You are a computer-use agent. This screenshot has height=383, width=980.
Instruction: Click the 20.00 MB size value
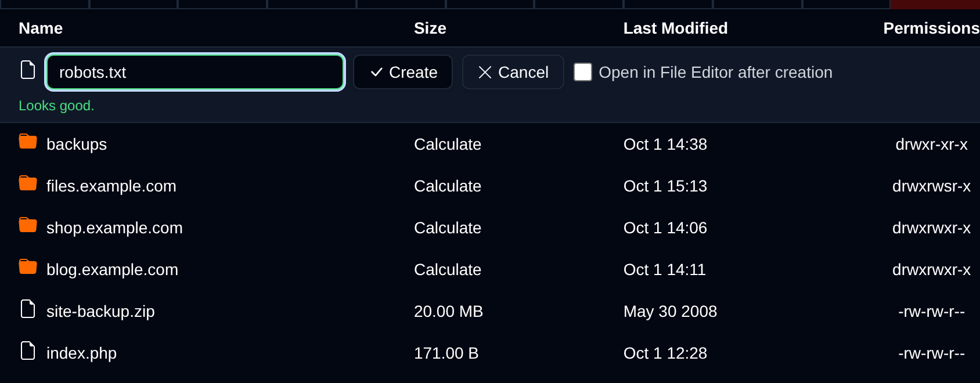tap(448, 312)
